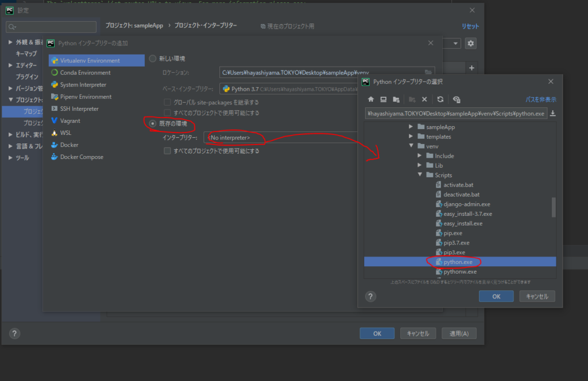Expand the sampleApp folder arrow
Image resolution: width=588 pixels, height=381 pixels.
[x=411, y=127]
